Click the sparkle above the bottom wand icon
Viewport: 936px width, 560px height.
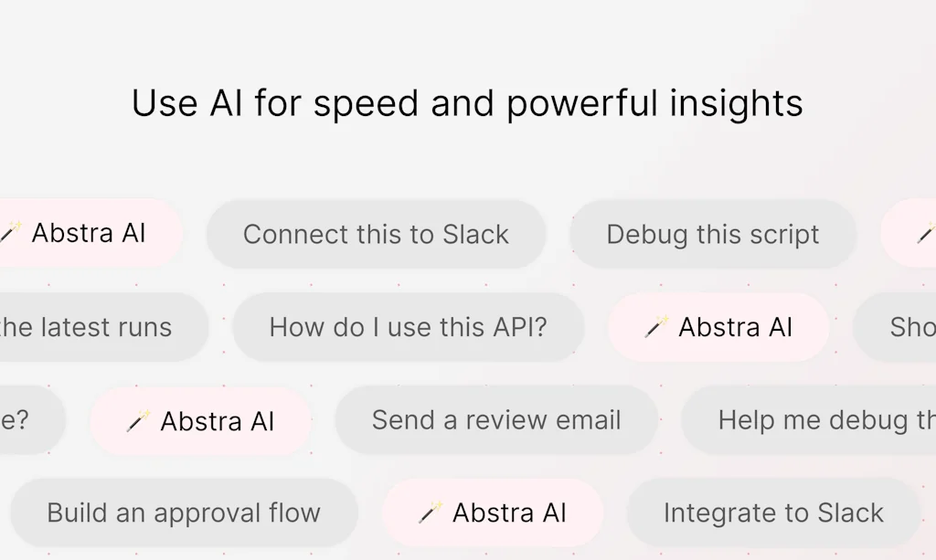[x=437, y=502]
